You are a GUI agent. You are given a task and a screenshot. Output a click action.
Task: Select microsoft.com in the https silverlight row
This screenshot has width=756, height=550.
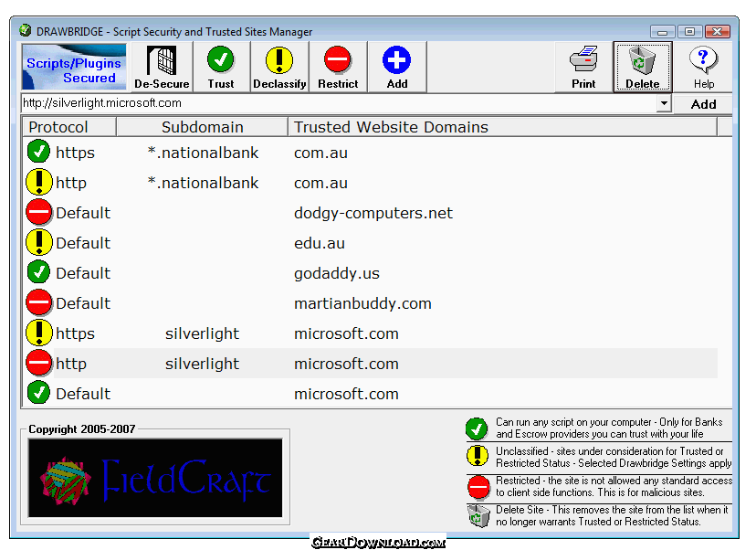346,333
